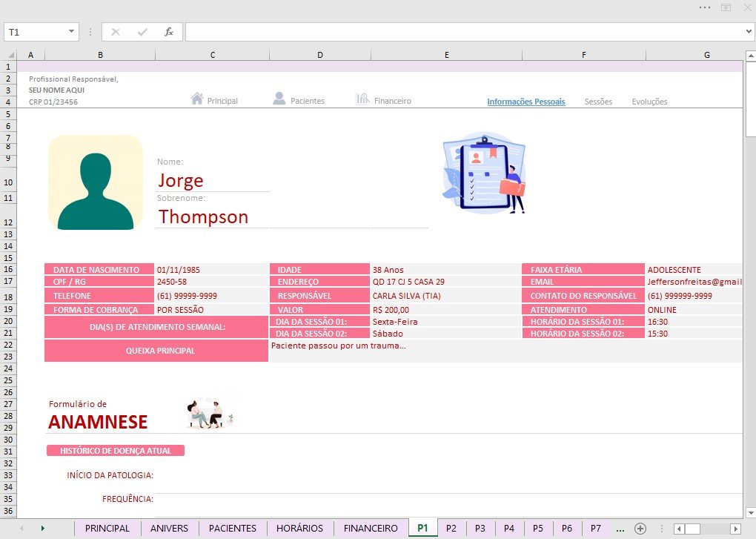The width and height of the screenshot is (756, 539).
Task: Open the P5 sheet tab
Action: point(538,529)
